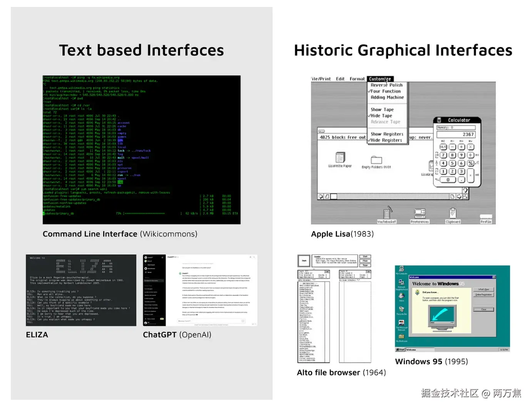Click the calculator 0 key
532x409 pixels.
(x=448, y=179)
